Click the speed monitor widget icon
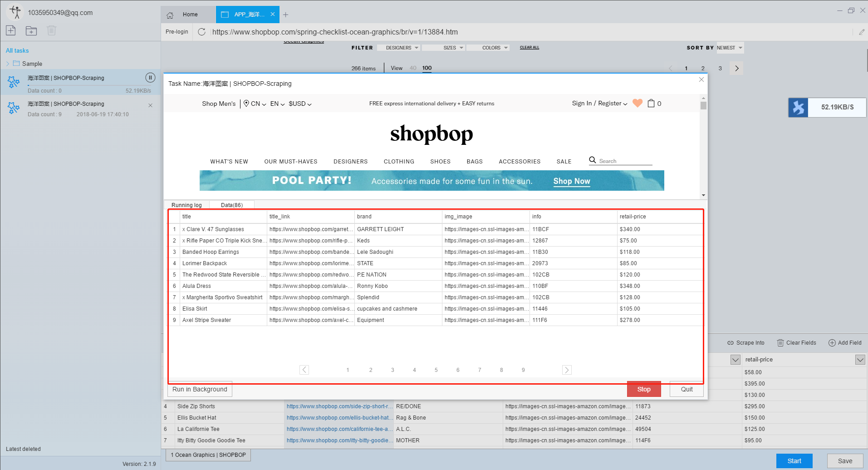The width and height of the screenshot is (868, 470). pos(798,108)
